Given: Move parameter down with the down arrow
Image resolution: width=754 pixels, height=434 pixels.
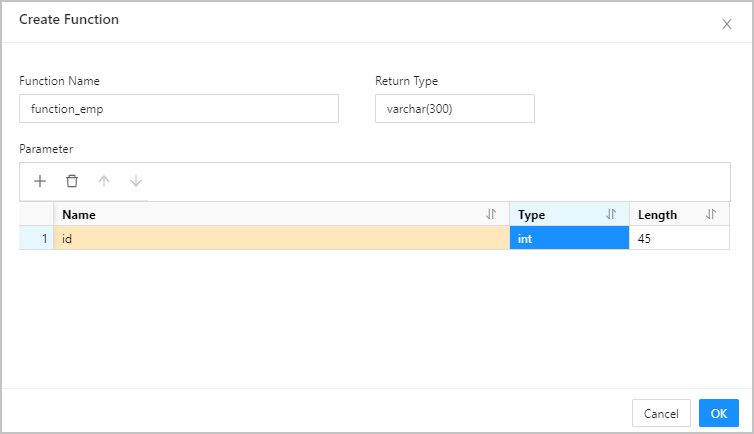Looking at the screenshot, I should click(x=136, y=181).
